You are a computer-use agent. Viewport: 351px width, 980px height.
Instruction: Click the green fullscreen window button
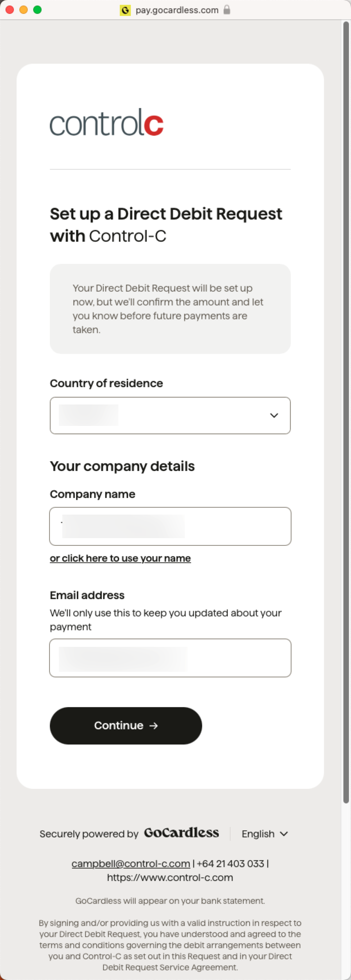click(x=37, y=9)
